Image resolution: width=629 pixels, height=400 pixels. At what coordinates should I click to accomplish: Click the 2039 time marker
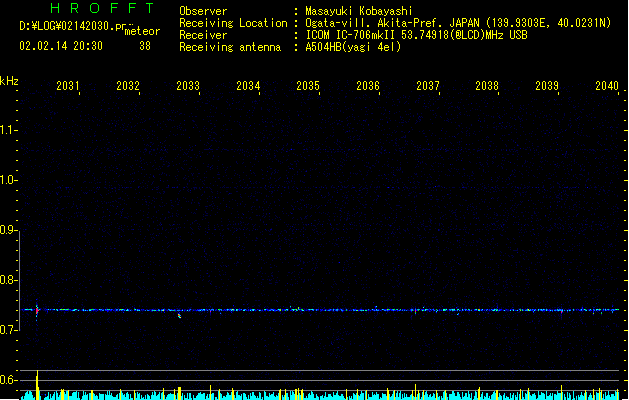[x=547, y=86]
